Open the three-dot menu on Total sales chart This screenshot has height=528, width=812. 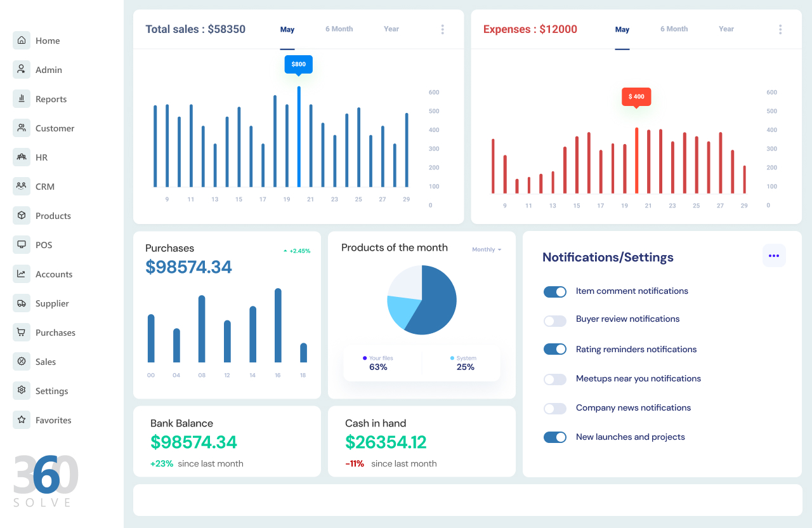(x=442, y=29)
